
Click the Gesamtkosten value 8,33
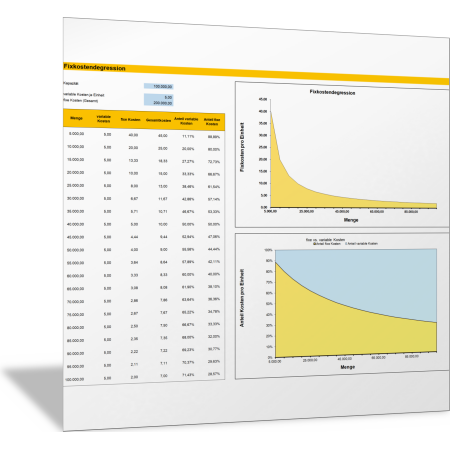[164, 275]
